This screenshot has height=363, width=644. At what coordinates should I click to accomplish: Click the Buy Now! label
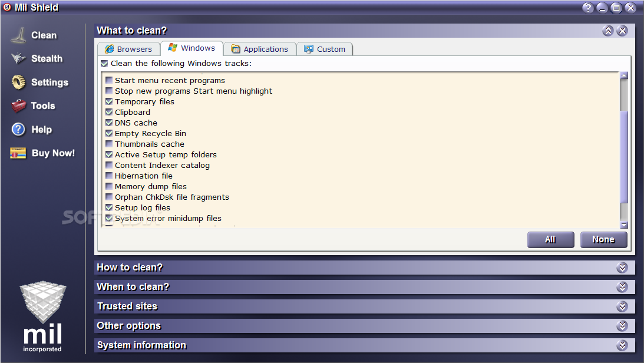pyautogui.click(x=54, y=153)
